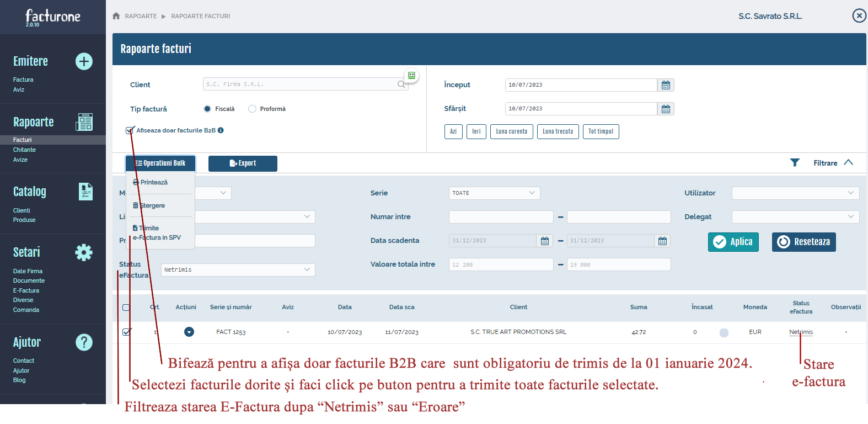Choose Trimite e-Factura in SPV

[157, 233]
